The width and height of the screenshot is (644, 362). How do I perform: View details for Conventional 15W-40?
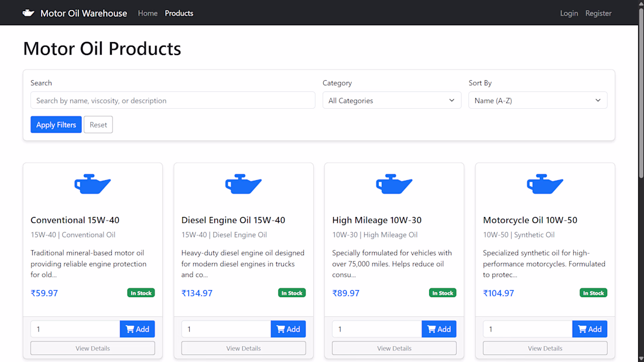click(x=93, y=348)
